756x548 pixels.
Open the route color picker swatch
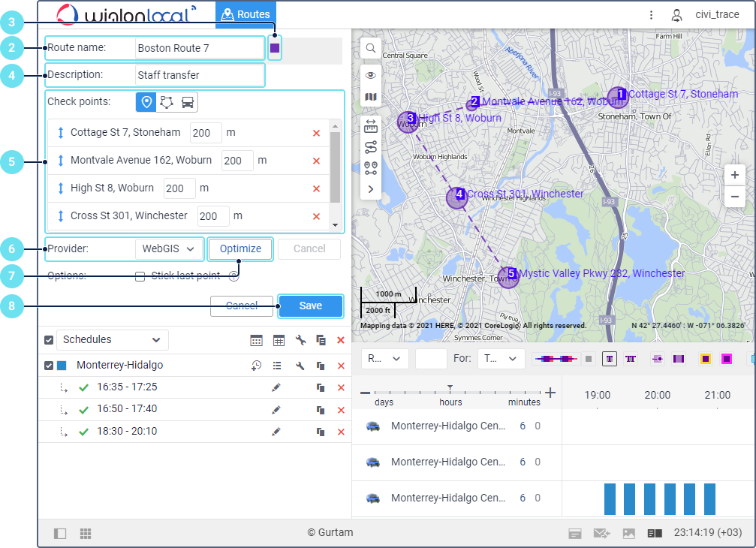pyautogui.click(x=275, y=48)
